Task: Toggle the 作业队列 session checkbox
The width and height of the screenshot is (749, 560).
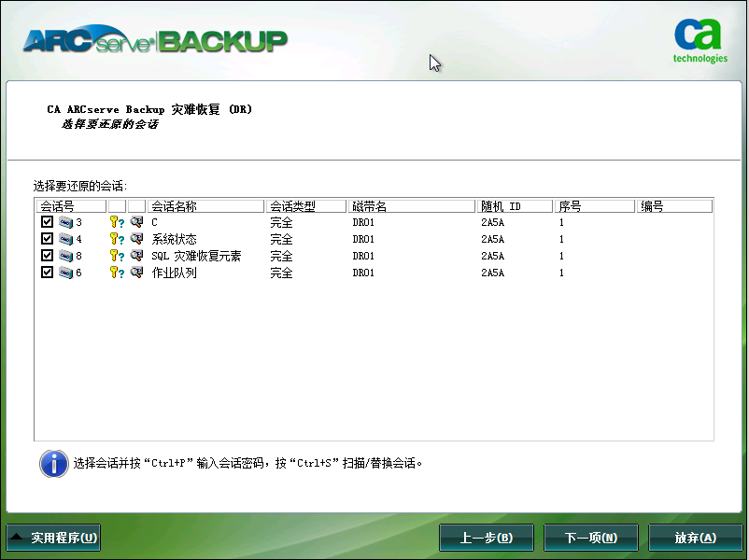Action: (47, 273)
